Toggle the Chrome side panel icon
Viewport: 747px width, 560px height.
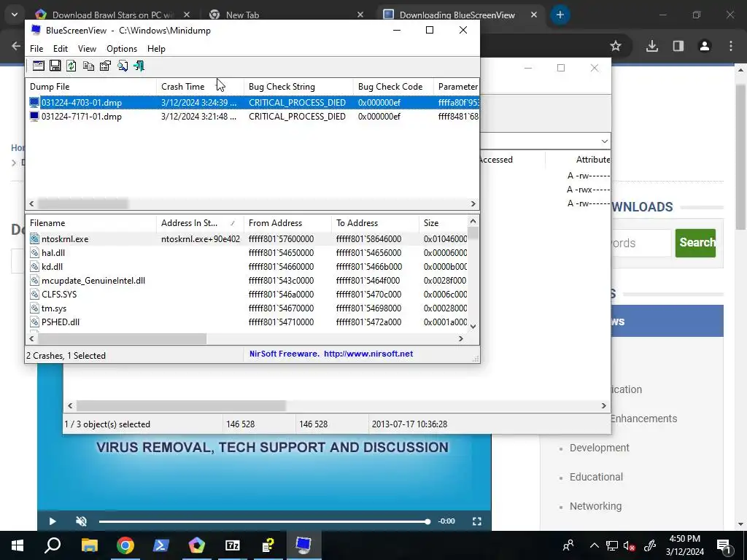point(678,46)
